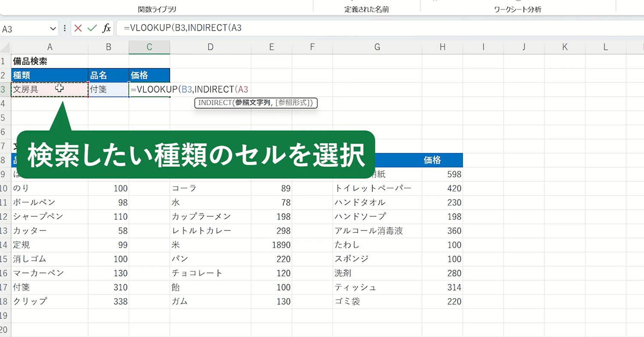Select column H header

point(442,47)
